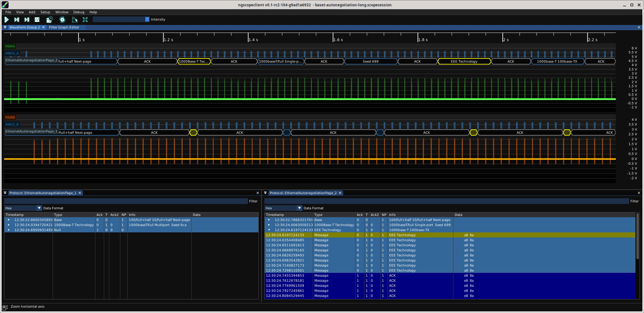Click the stop acquisition waveform icon

(x=37, y=20)
